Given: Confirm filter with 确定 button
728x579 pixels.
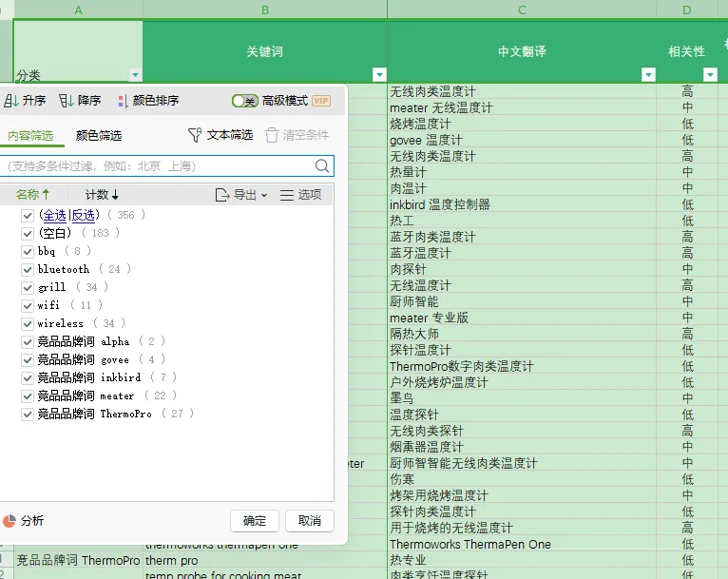Looking at the screenshot, I should (255, 521).
